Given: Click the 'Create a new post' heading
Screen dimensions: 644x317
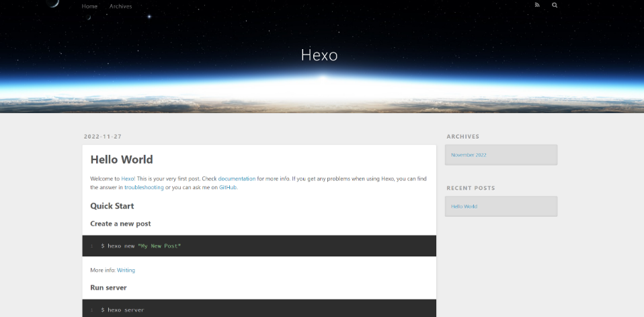Looking at the screenshot, I should 120,223.
